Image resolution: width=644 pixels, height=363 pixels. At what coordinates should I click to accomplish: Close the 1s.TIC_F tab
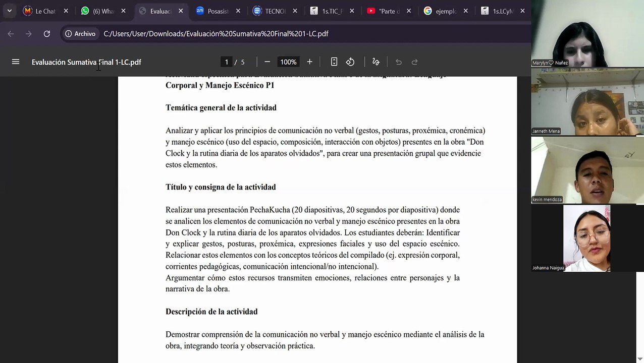[x=352, y=11]
